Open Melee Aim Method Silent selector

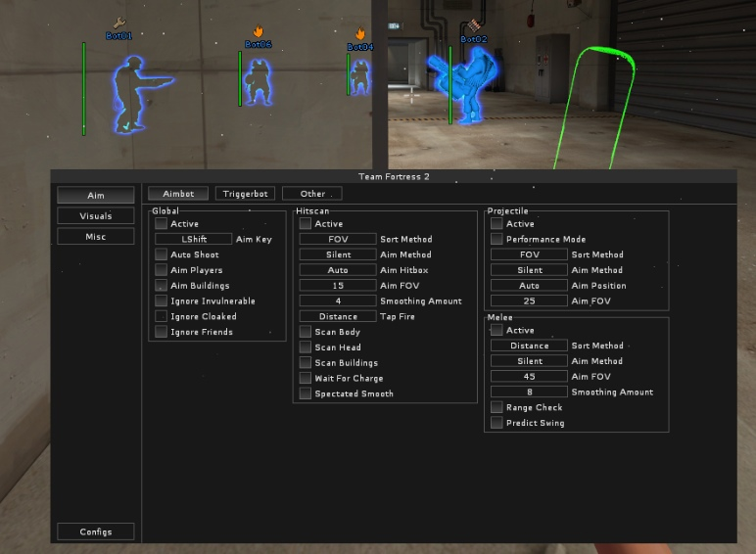pyautogui.click(x=529, y=361)
